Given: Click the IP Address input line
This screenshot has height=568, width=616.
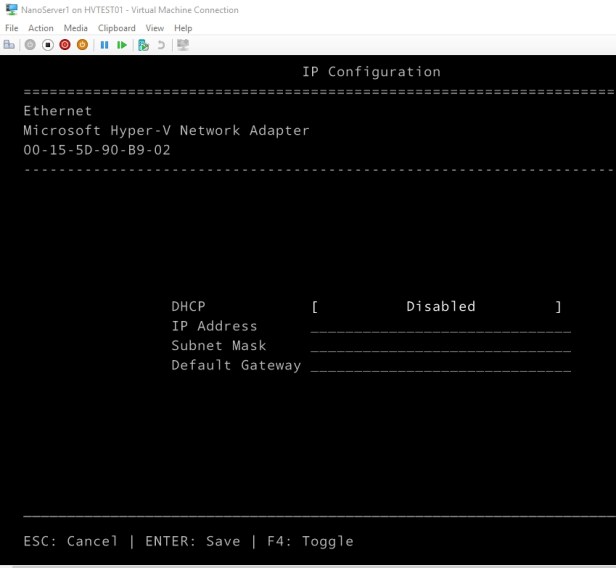Looking at the screenshot, I should tap(440, 327).
